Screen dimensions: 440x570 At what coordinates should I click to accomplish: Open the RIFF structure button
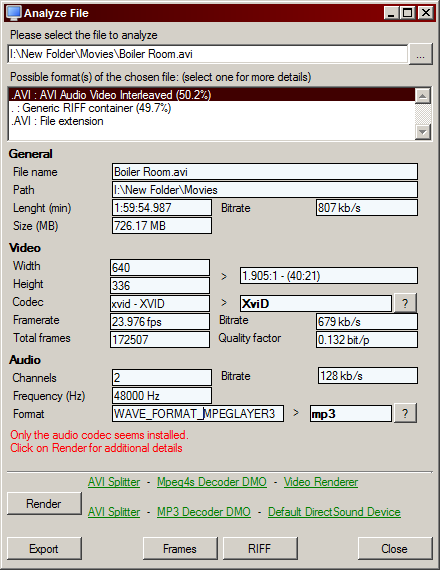tap(260, 548)
